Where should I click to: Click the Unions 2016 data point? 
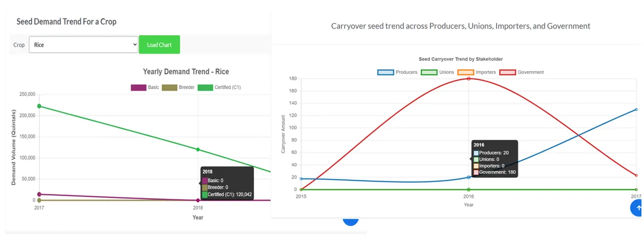pos(469,190)
